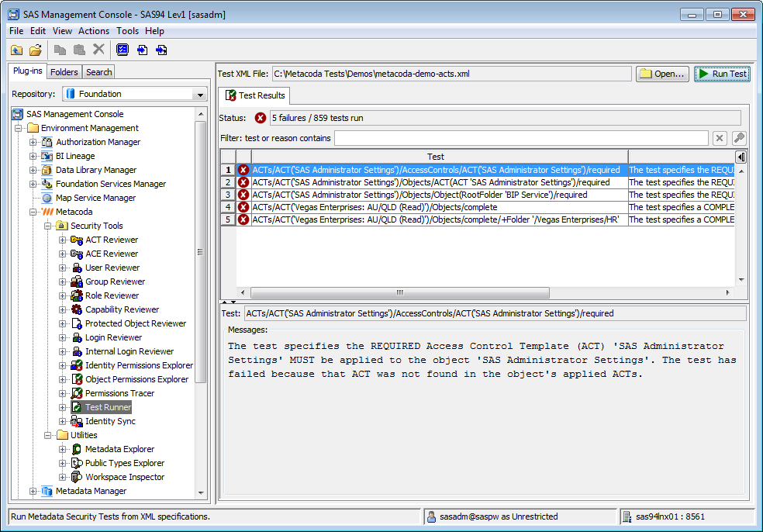Click the up one level toolbar icon
Viewport: 763px width, 532px height.
(17, 50)
